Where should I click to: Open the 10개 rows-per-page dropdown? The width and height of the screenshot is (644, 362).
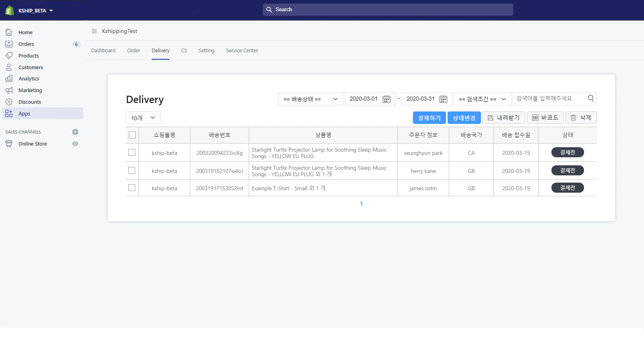click(143, 118)
